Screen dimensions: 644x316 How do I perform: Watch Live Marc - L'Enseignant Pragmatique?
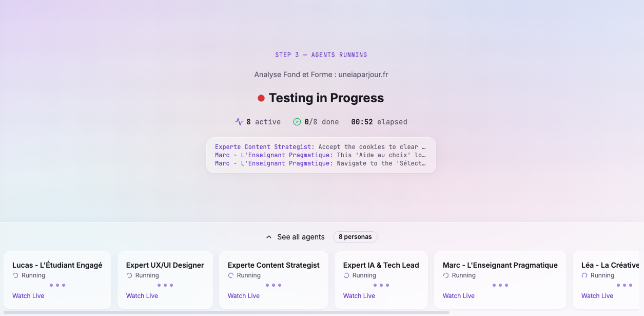[x=459, y=295]
